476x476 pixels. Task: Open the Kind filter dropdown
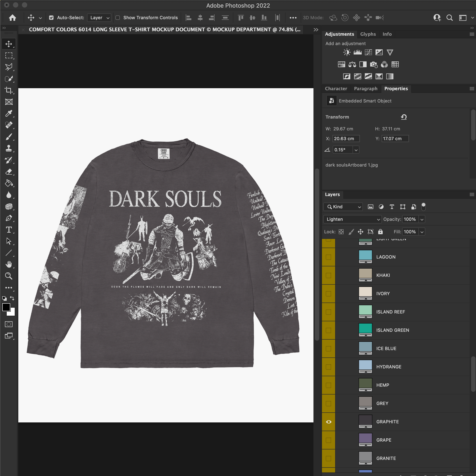[343, 207]
